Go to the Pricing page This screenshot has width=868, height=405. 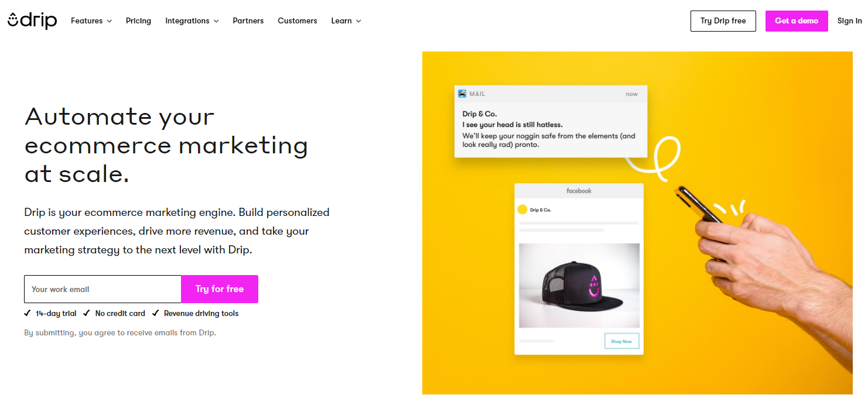[x=138, y=20]
